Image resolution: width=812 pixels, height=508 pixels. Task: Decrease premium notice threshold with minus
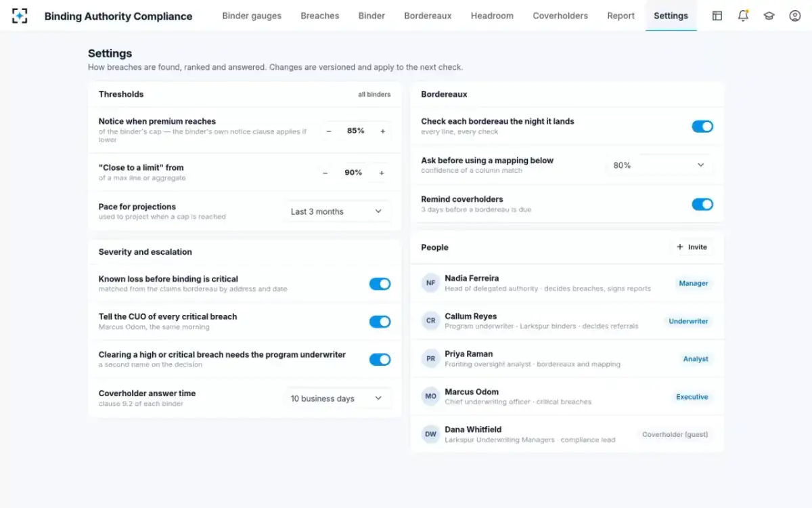tap(329, 131)
